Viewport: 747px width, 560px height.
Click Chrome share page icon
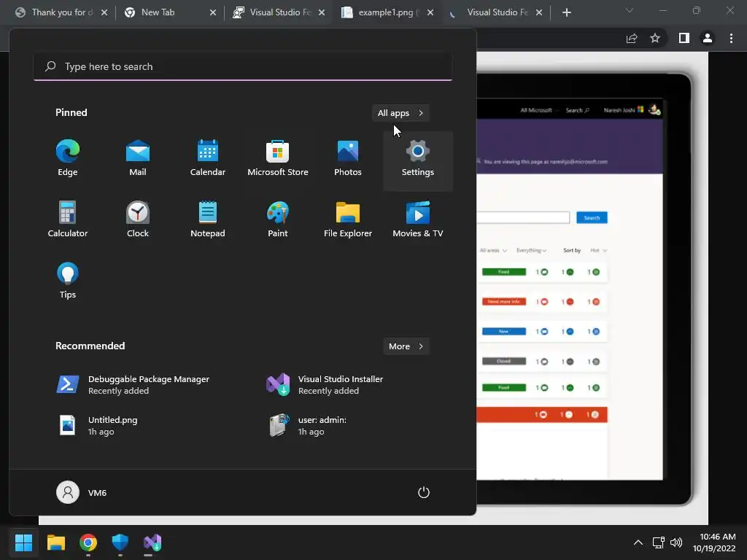632,38
